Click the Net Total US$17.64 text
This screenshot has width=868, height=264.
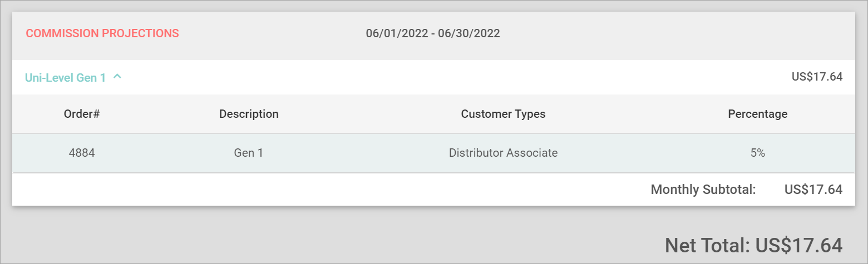753,245
